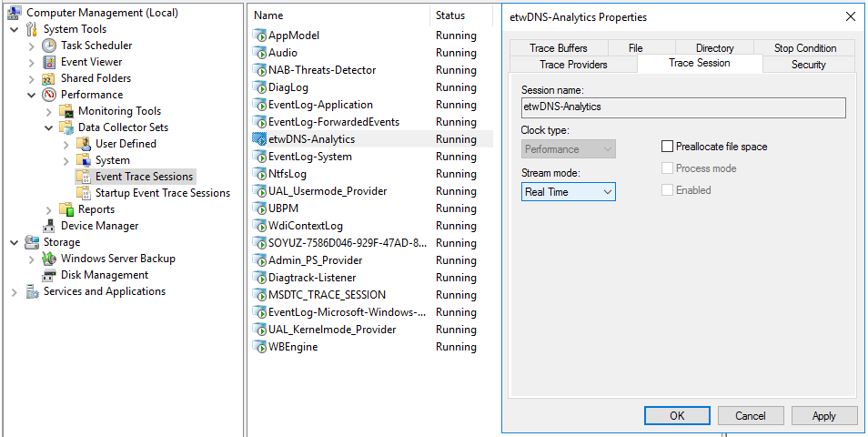Image resolution: width=868 pixels, height=437 pixels.
Task: Click the Shared Folders icon
Action: [x=49, y=78]
